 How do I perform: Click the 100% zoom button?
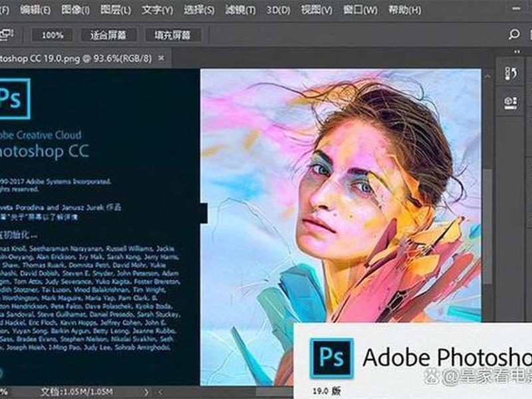pos(53,35)
